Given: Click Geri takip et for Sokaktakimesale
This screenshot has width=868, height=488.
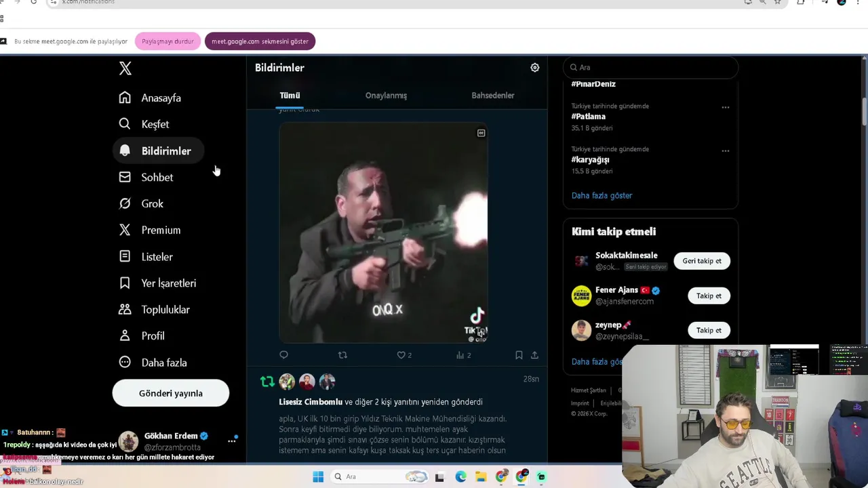Looking at the screenshot, I should (x=702, y=261).
